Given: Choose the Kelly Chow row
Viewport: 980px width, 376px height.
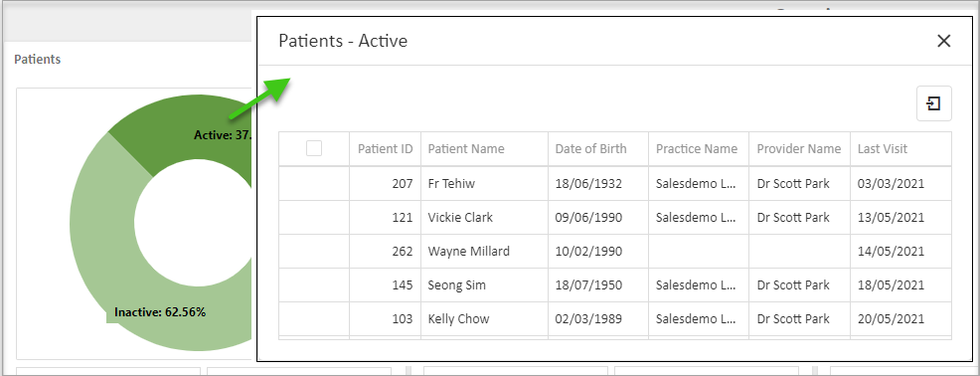Looking at the screenshot, I should (x=615, y=319).
